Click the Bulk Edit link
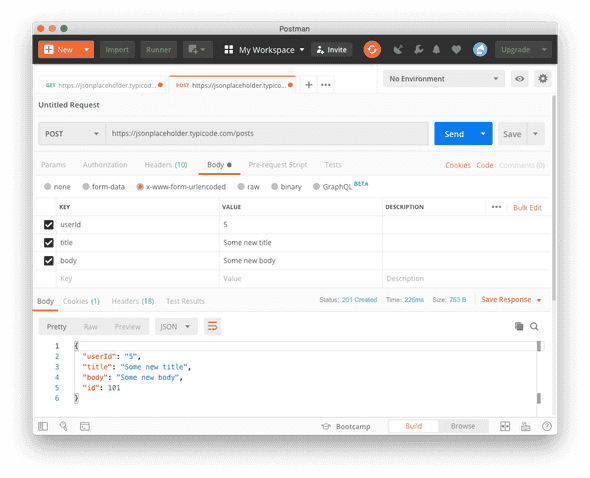 click(x=527, y=207)
